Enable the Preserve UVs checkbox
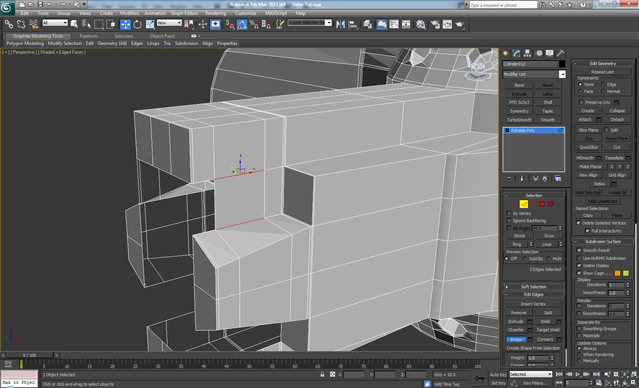639x388 pixels. tap(582, 102)
